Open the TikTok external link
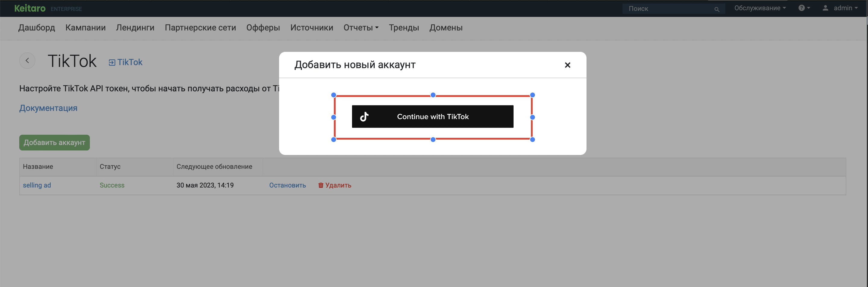This screenshot has height=287, width=868. (x=125, y=62)
